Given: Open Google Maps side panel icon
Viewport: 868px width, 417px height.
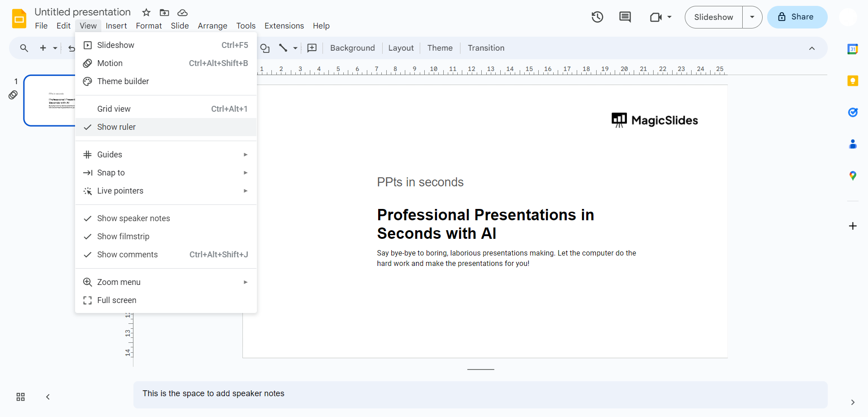Looking at the screenshot, I should 852,176.
